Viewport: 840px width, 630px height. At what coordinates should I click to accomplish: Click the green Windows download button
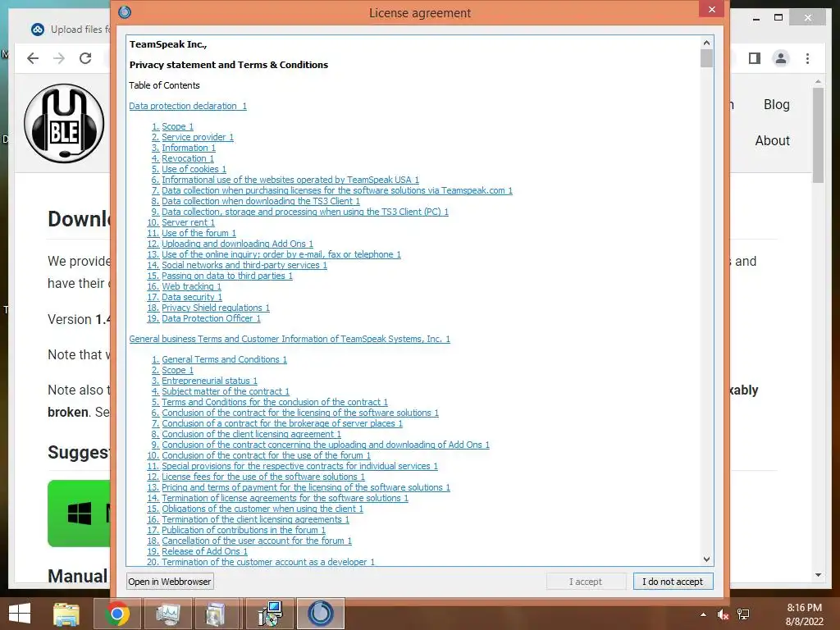point(80,514)
